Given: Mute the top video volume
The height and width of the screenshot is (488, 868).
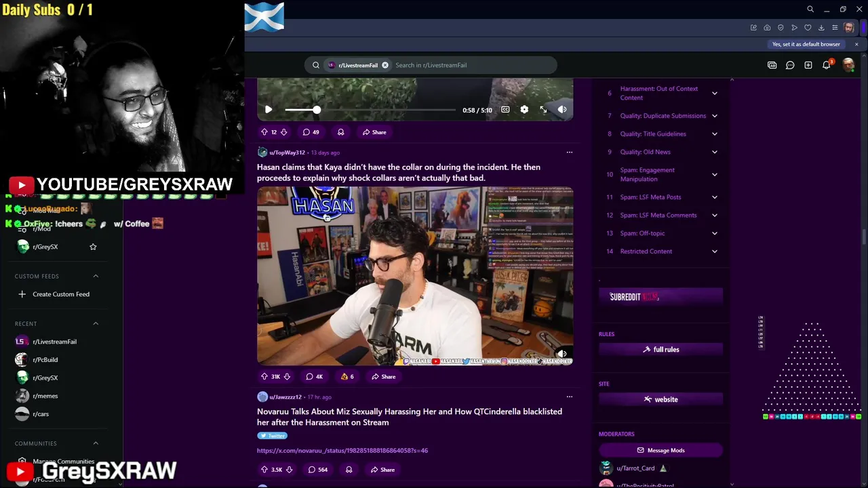Looking at the screenshot, I should coord(562,110).
